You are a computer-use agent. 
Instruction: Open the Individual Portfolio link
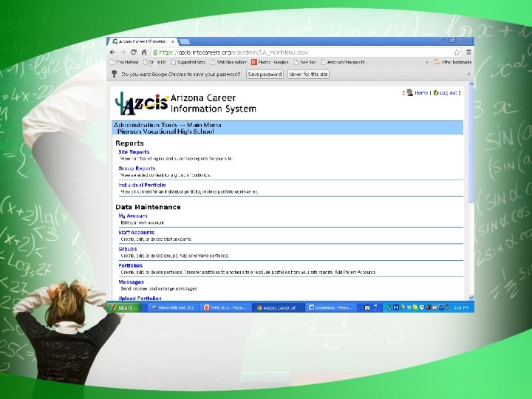pyautogui.click(x=142, y=185)
